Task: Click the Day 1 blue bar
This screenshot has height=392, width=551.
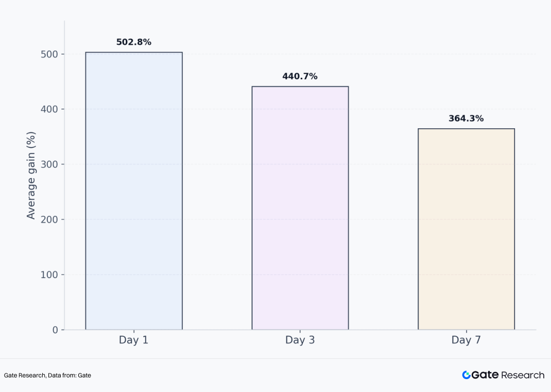Action: coord(134,191)
